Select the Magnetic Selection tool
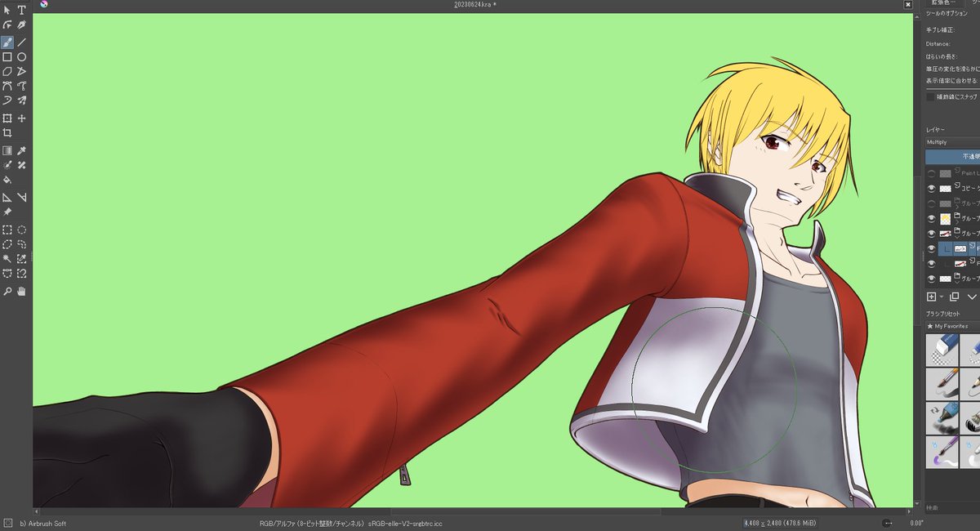Image resolution: width=980 pixels, height=531 pixels. (22, 274)
